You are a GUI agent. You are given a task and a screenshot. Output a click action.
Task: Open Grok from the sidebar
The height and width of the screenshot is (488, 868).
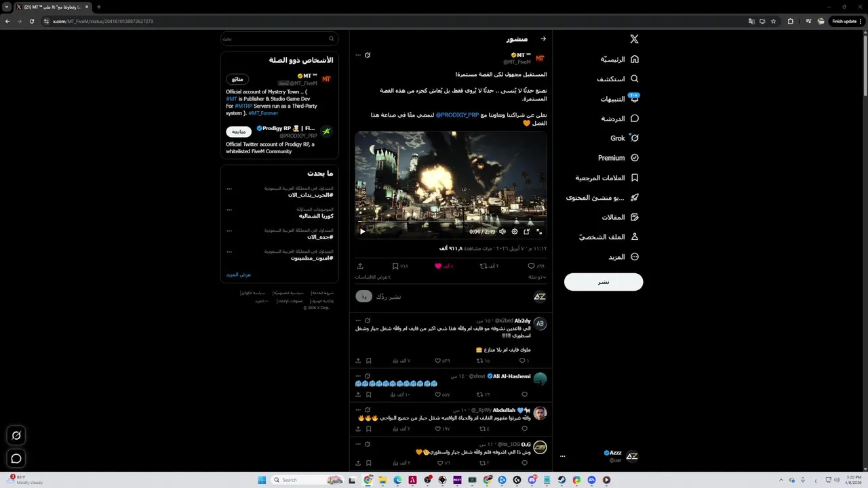click(x=625, y=138)
